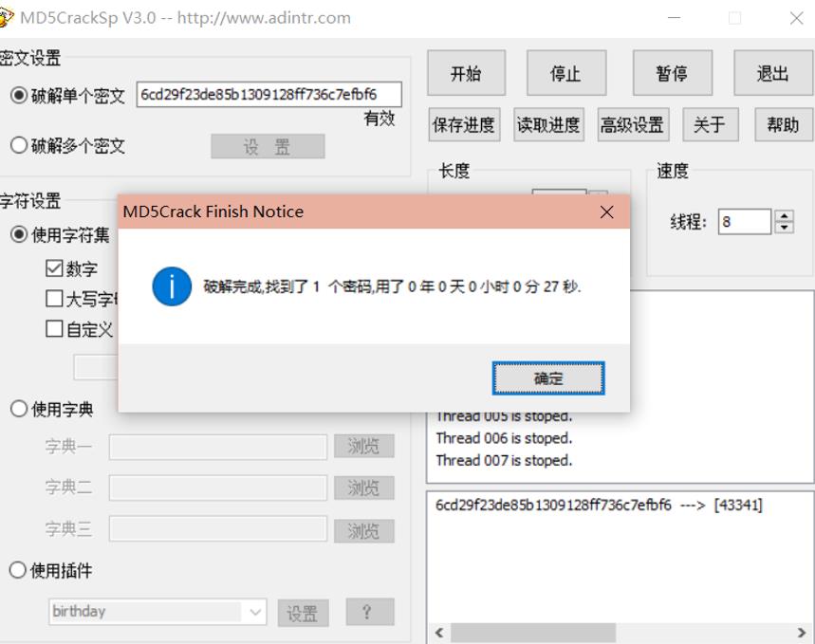
Task: Click the MD5CrackSp app icon in title bar
Action: [x=4, y=17]
